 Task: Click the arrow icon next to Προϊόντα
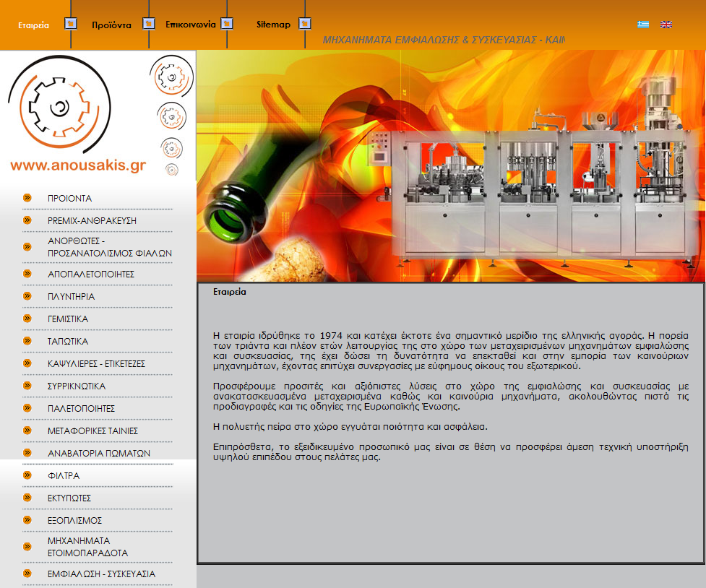(x=149, y=23)
